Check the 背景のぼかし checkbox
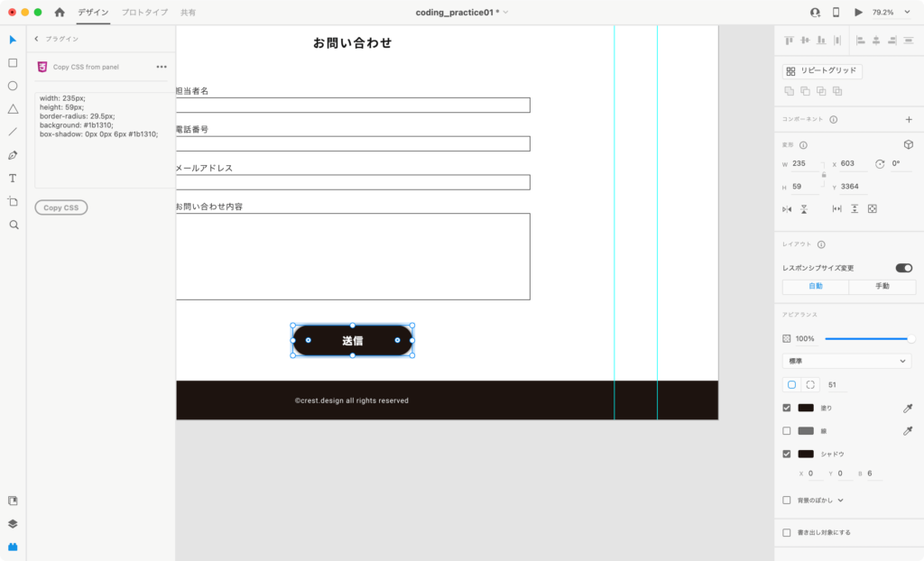Viewport: 924px width, 561px height. [x=787, y=501]
